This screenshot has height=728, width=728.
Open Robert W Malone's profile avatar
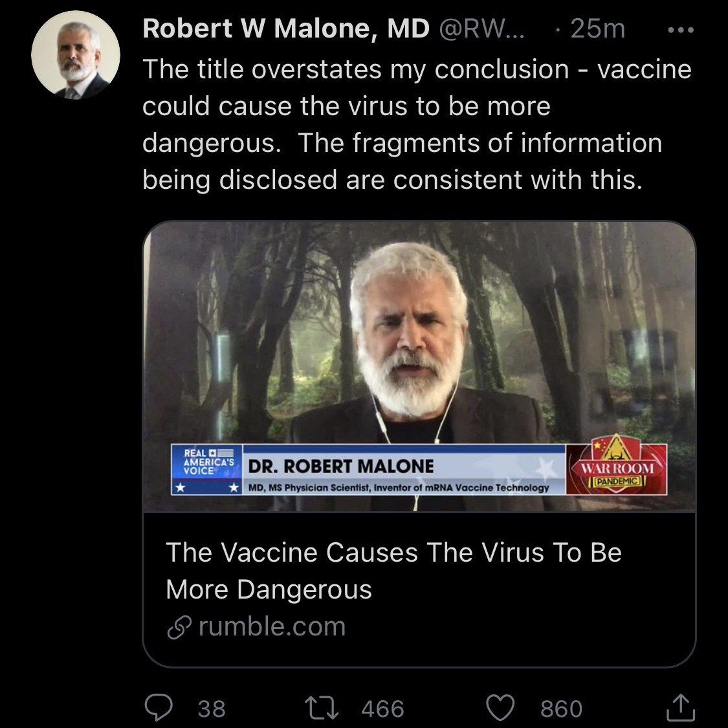pos(76,56)
